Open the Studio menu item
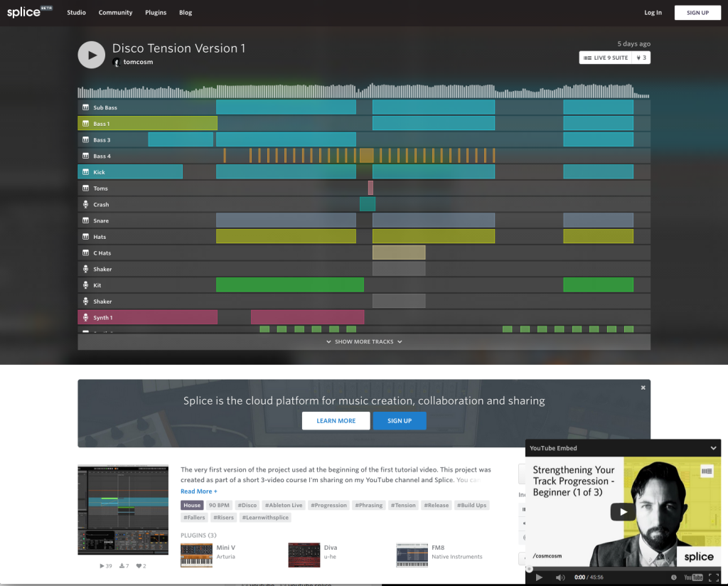The width and height of the screenshot is (728, 586). (76, 13)
